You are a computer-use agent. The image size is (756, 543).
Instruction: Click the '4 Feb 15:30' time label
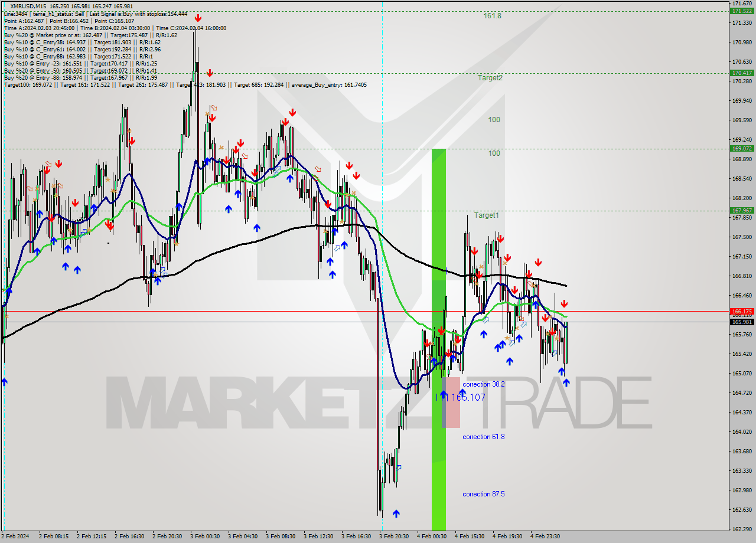click(x=470, y=537)
